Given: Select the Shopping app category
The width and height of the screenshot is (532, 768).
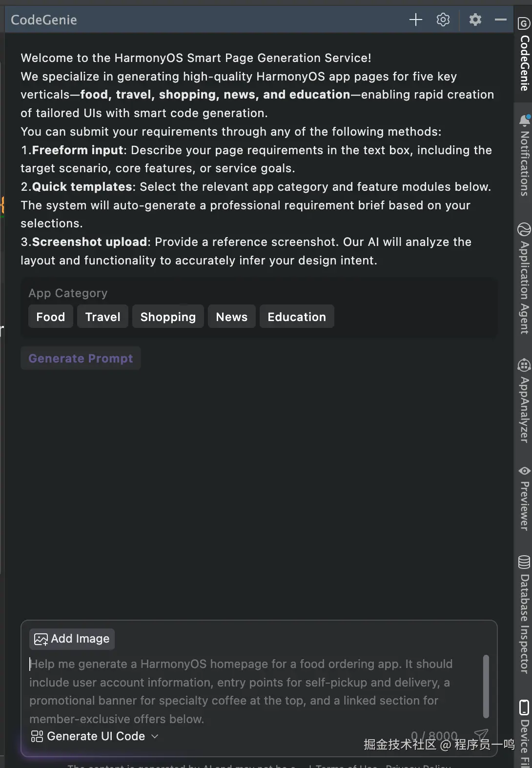Looking at the screenshot, I should [x=168, y=317].
